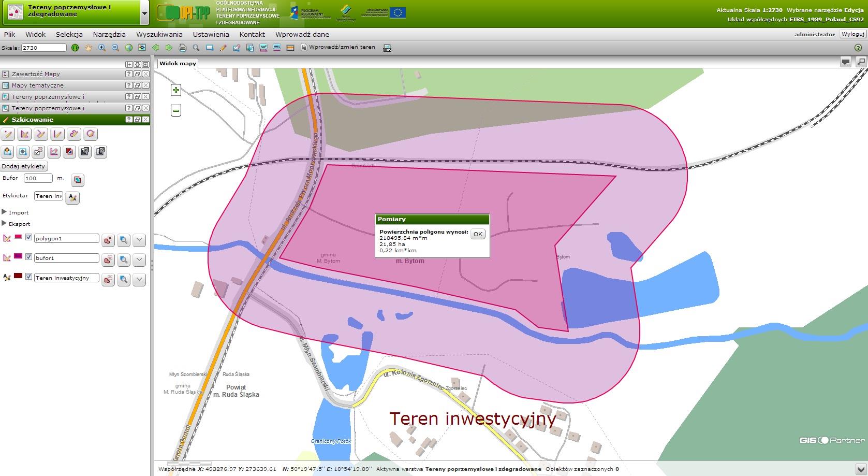Screen dimensions: 868x476
Task: Select the zoom out magnifier tool
Action: point(115,48)
